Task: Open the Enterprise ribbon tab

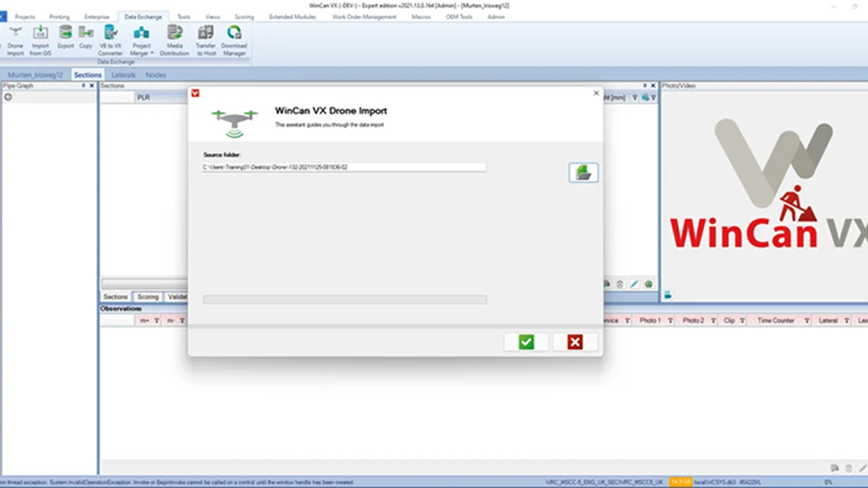Action: (x=97, y=17)
